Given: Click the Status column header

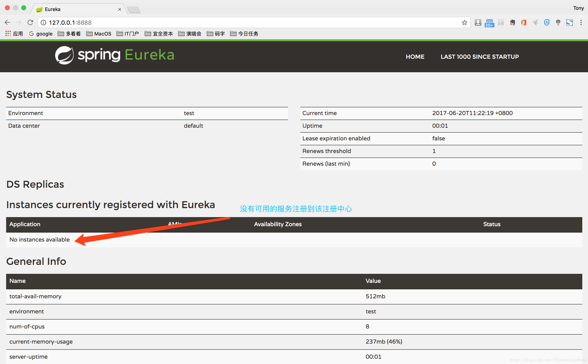Looking at the screenshot, I should 492,224.
